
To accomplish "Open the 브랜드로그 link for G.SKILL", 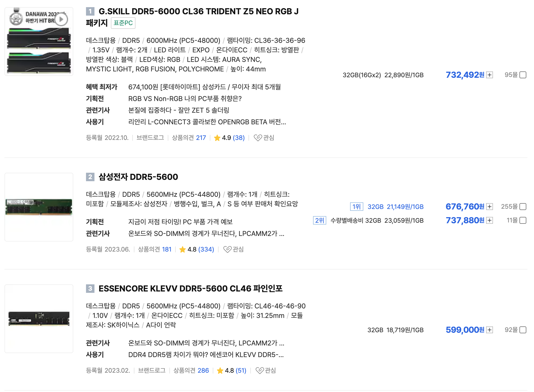I will (150, 138).
